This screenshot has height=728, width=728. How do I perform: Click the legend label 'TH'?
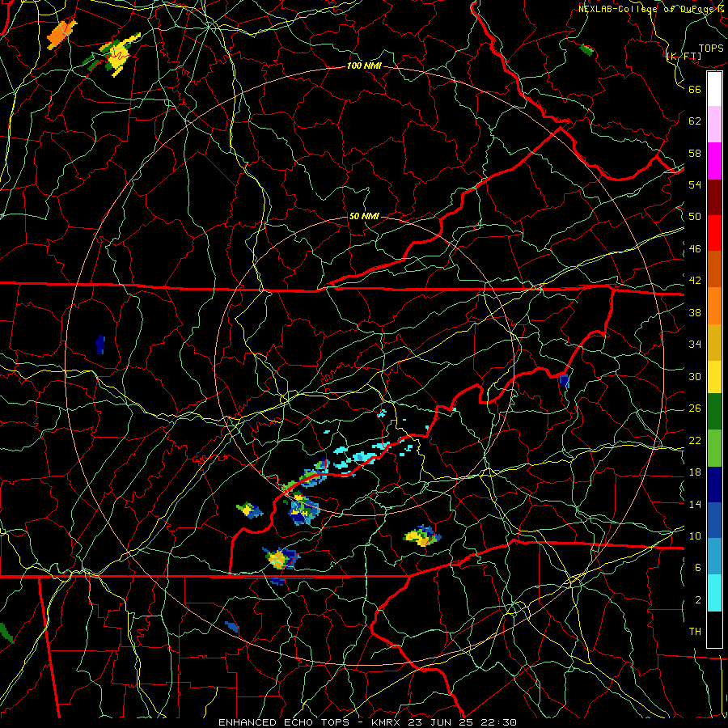coord(695,632)
